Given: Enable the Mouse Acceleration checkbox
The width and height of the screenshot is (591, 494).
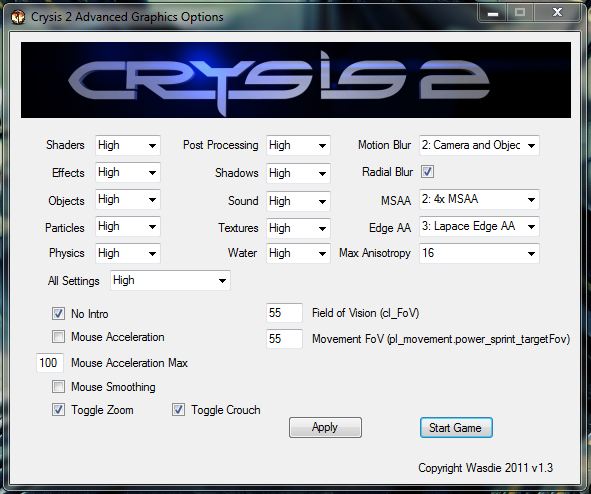Looking at the screenshot, I should 58,336.
